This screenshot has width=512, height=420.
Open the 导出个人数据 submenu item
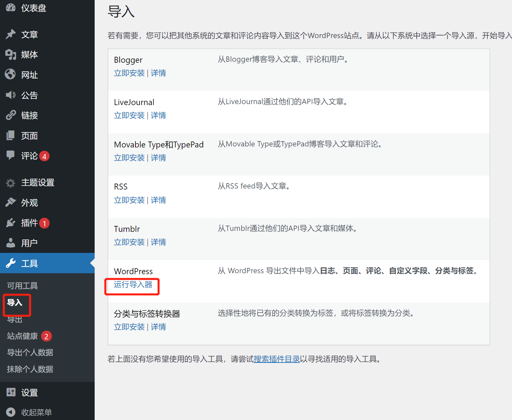coord(30,352)
